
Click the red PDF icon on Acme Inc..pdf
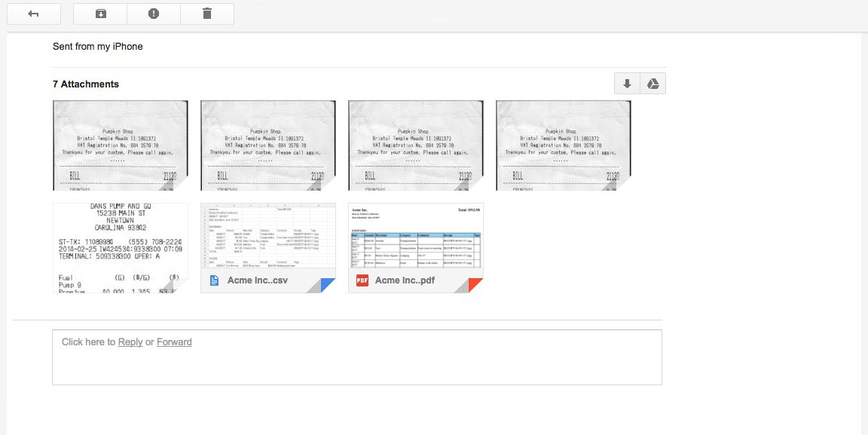click(362, 280)
